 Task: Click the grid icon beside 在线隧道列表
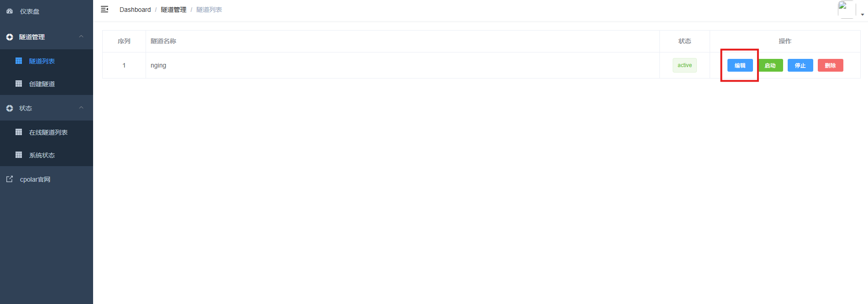tap(19, 132)
